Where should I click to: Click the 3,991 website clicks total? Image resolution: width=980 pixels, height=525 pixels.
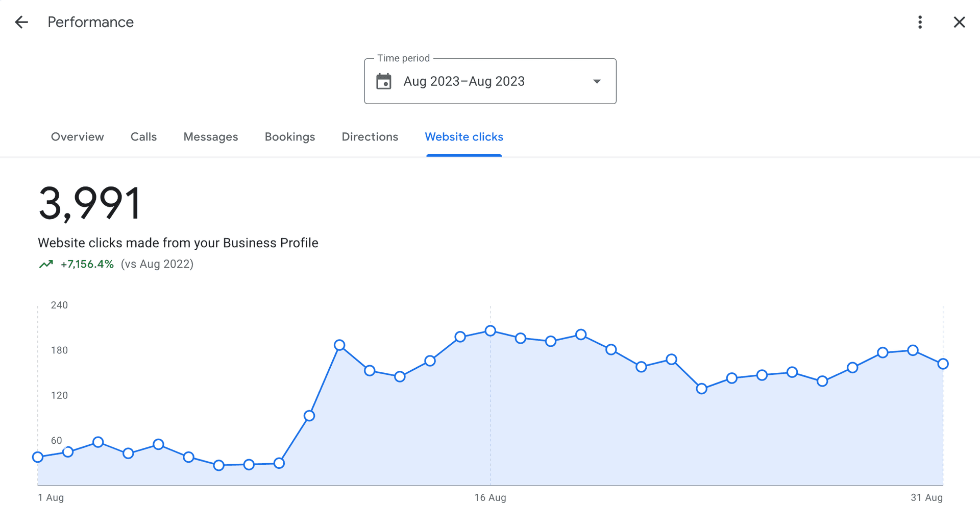[90, 203]
